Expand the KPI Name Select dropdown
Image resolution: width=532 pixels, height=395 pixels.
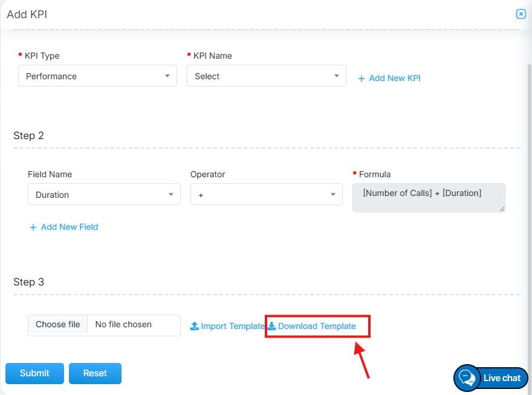(x=266, y=76)
